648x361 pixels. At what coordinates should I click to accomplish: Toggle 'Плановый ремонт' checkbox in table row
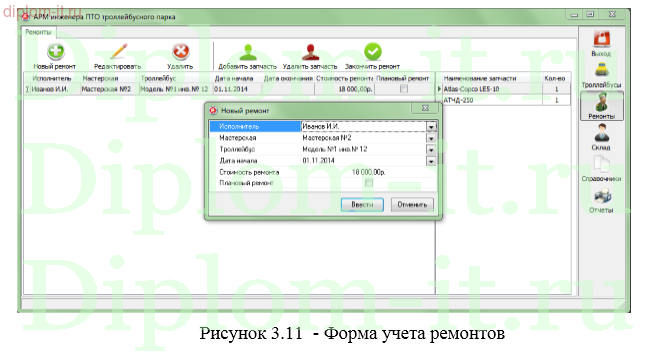404,89
